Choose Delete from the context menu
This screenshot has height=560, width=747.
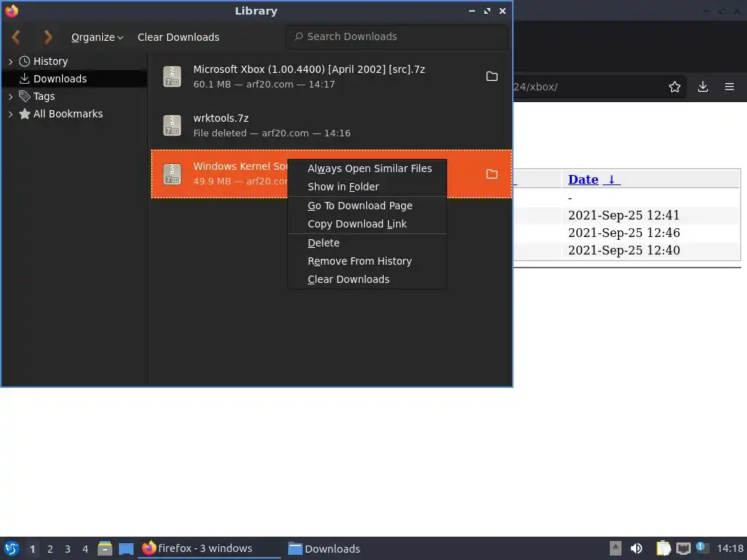point(368,243)
